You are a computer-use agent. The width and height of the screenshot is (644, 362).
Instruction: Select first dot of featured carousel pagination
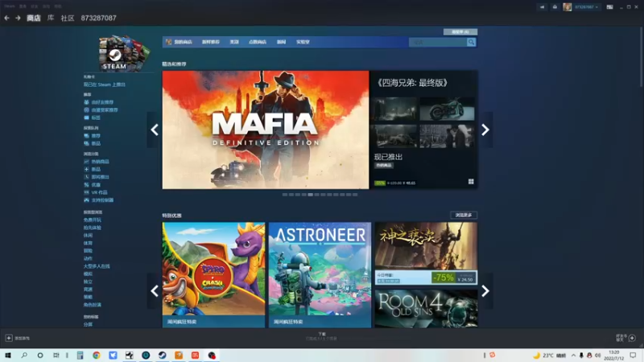pyautogui.click(x=285, y=195)
